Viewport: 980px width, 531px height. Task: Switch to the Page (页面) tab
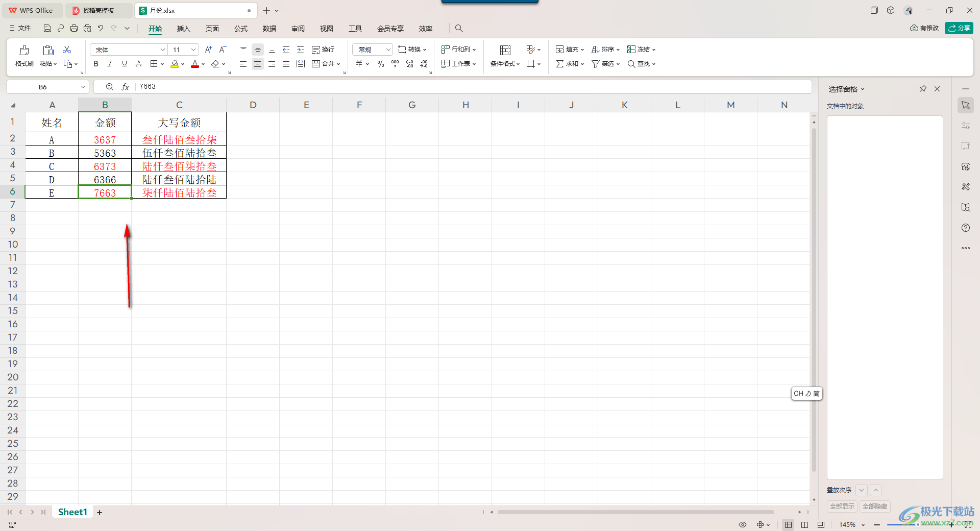click(x=212, y=29)
